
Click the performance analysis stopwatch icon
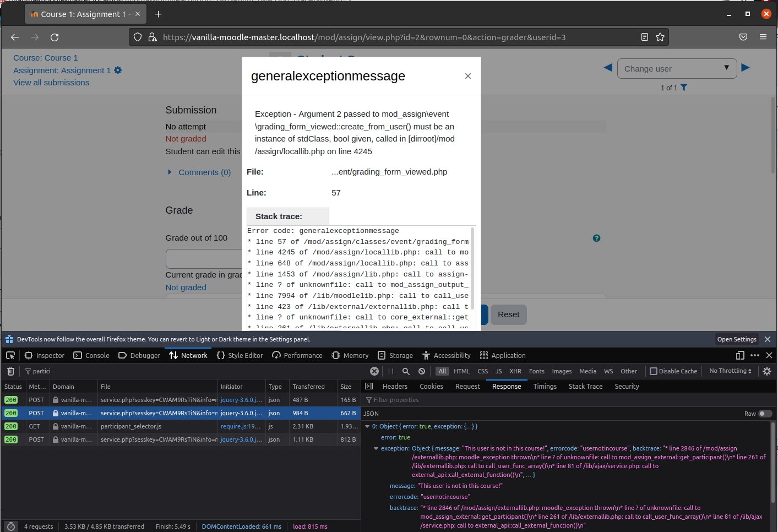click(x=10, y=526)
